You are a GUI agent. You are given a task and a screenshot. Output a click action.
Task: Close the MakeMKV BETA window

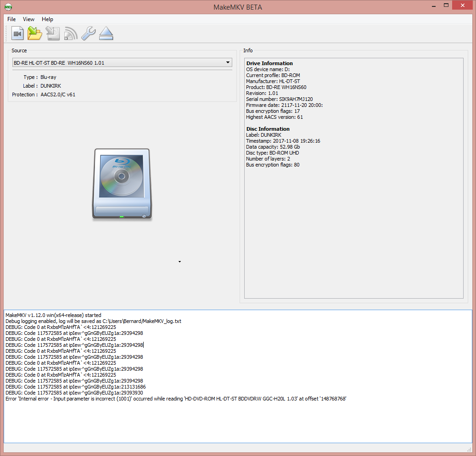pyautogui.click(x=463, y=5)
